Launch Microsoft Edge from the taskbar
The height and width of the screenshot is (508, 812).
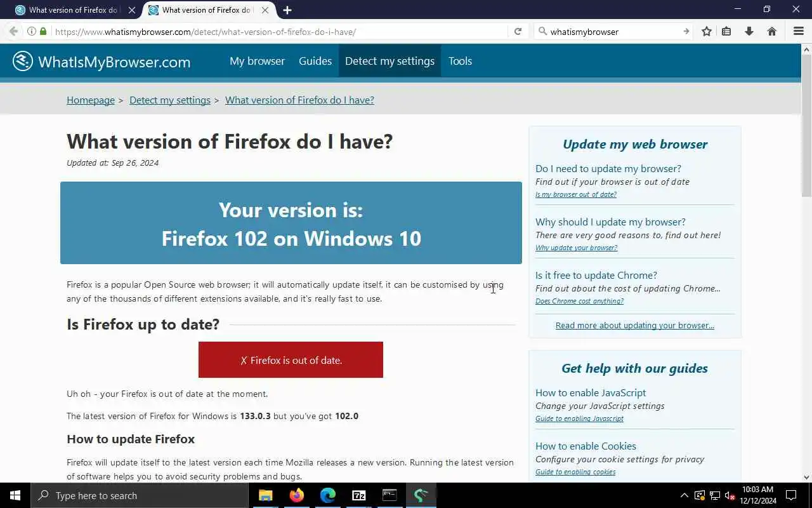[x=328, y=495]
